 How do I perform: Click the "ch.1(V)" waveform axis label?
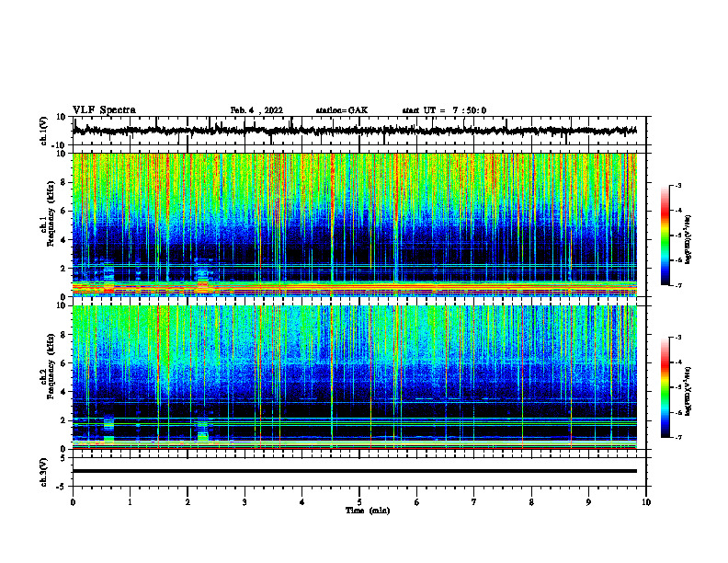pyautogui.click(x=44, y=131)
